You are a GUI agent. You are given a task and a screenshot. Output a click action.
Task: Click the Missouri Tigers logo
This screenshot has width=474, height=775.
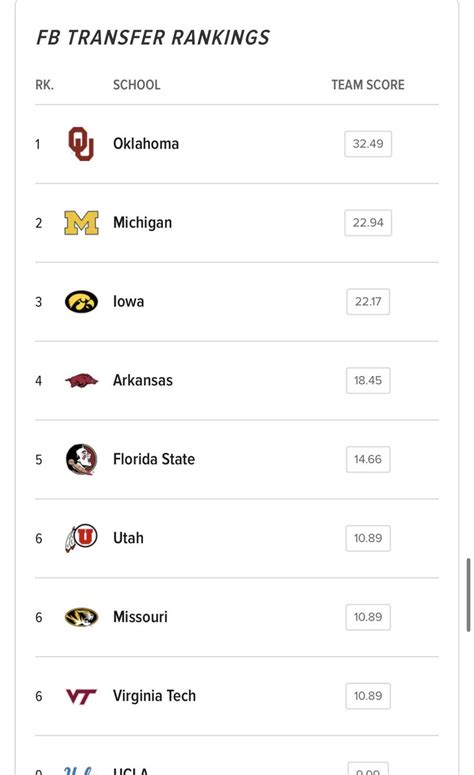click(82, 617)
